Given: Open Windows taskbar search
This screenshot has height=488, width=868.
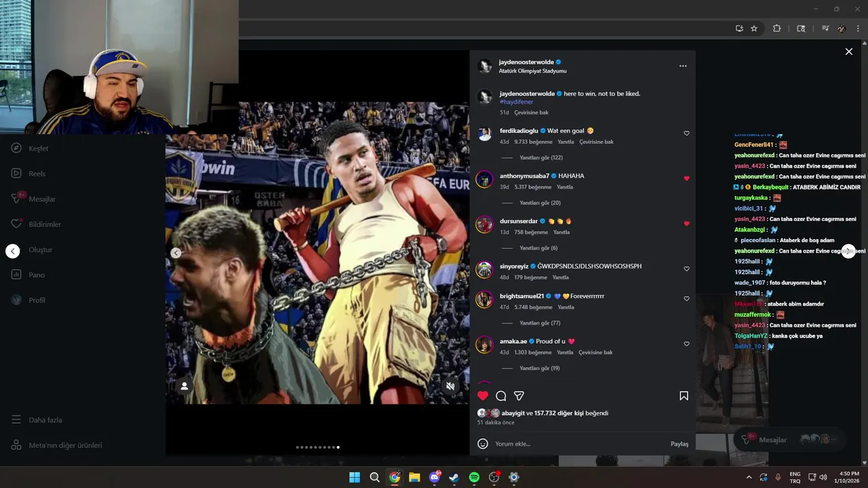Looking at the screenshot, I should tap(374, 477).
